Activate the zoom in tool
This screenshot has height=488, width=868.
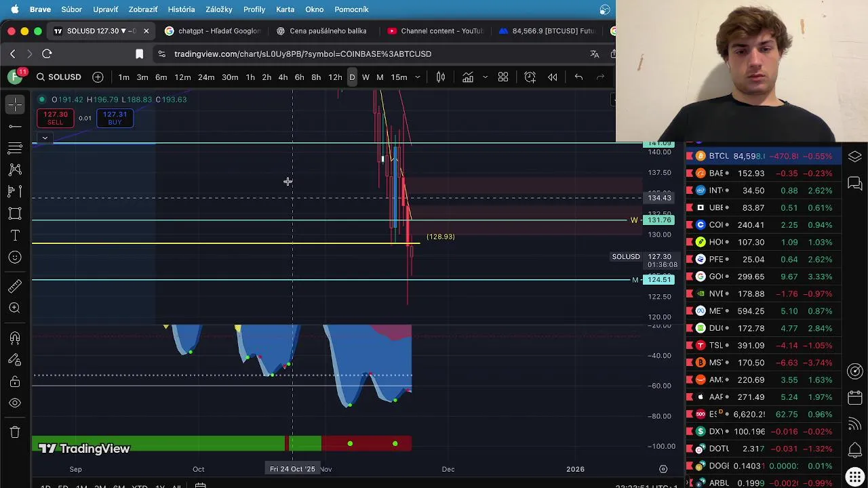[15, 308]
